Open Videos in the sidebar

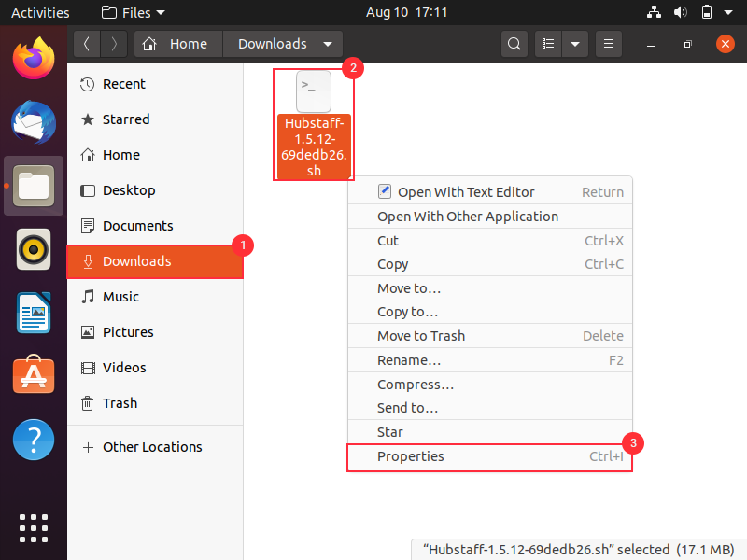(155, 368)
